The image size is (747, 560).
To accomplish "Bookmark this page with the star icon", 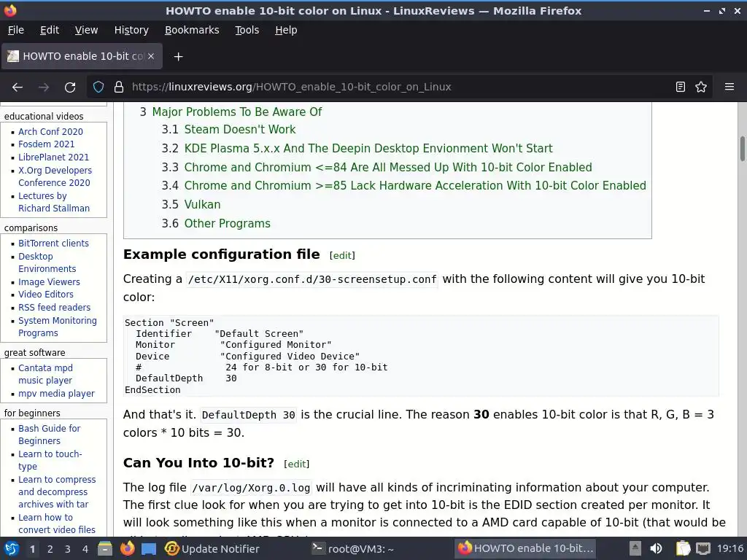I will pyautogui.click(x=701, y=87).
